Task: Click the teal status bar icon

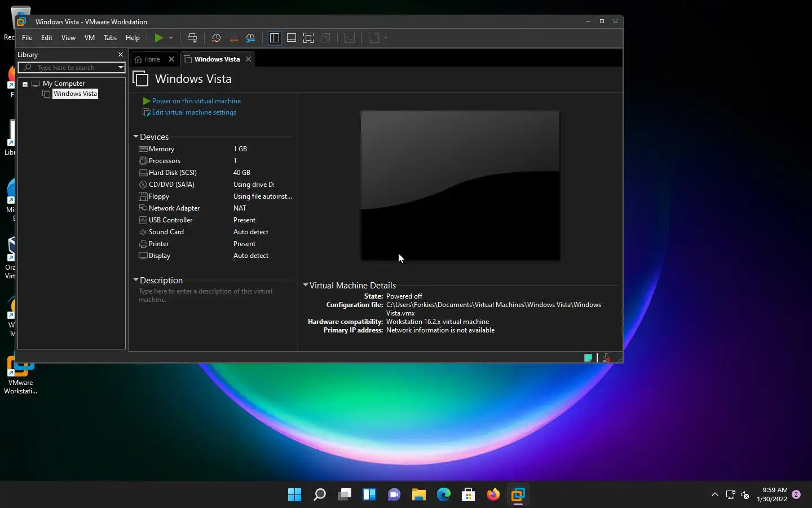Action: pos(588,358)
